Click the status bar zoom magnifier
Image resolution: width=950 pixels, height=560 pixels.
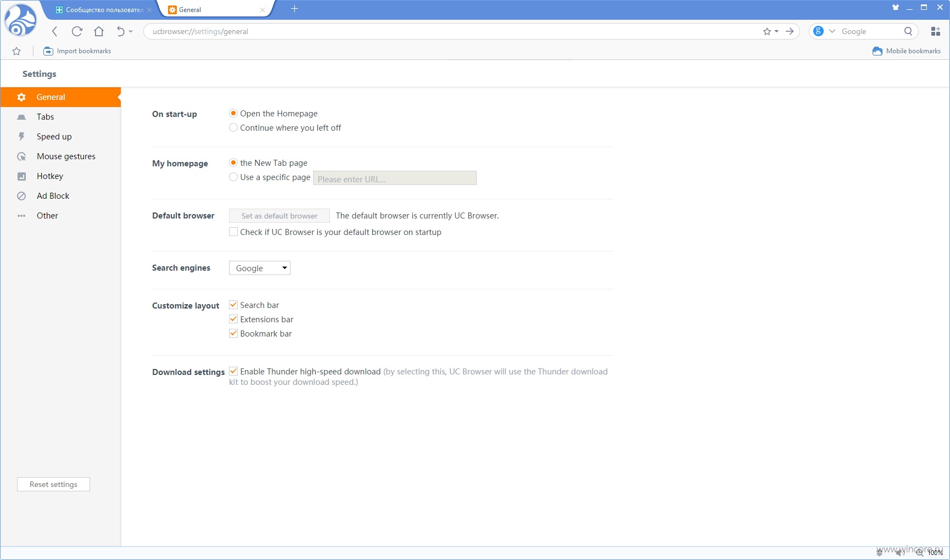tap(919, 553)
